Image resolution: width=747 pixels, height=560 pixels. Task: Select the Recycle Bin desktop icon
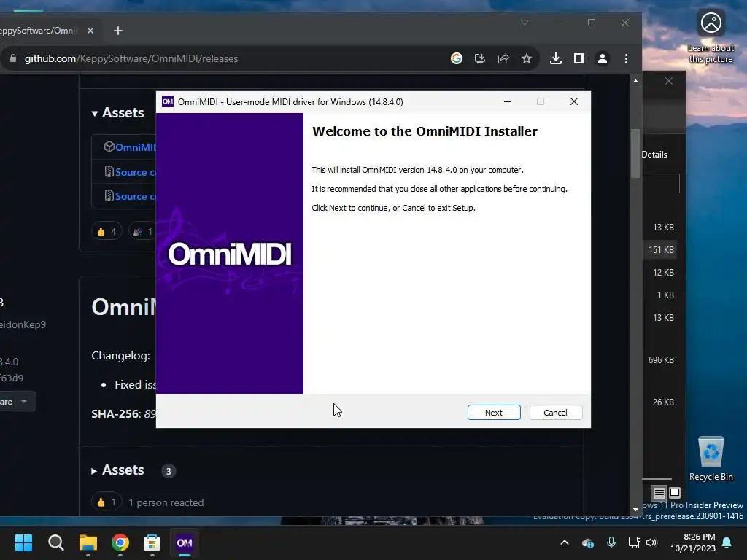click(711, 459)
